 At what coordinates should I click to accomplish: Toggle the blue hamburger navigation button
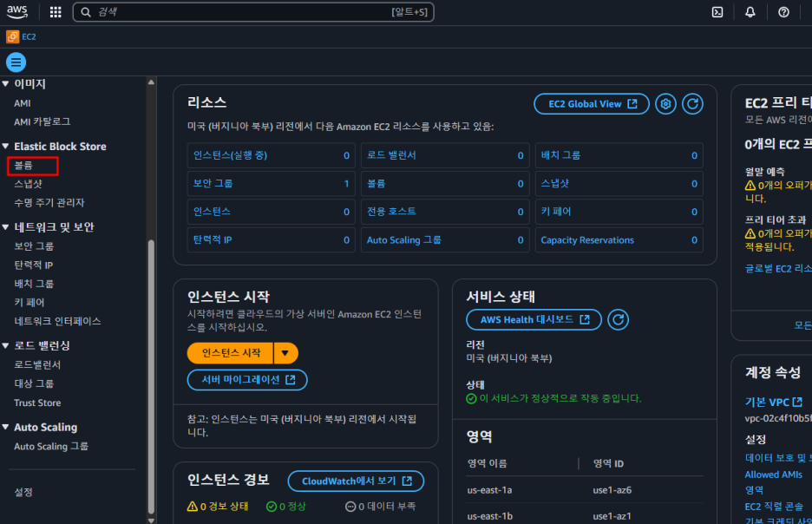pyautogui.click(x=16, y=62)
